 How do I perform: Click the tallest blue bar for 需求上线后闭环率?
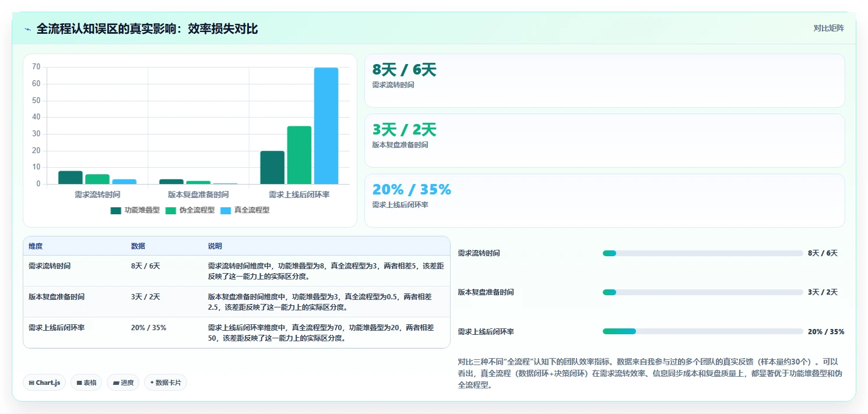[326, 126]
